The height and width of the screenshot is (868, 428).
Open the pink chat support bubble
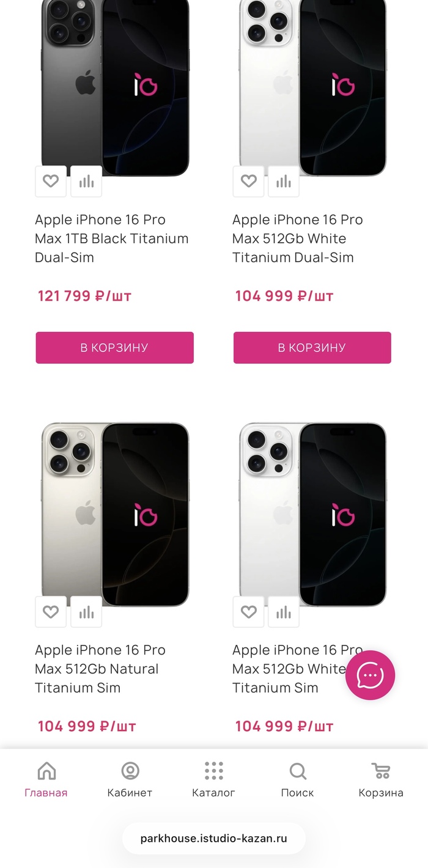pyautogui.click(x=370, y=675)
